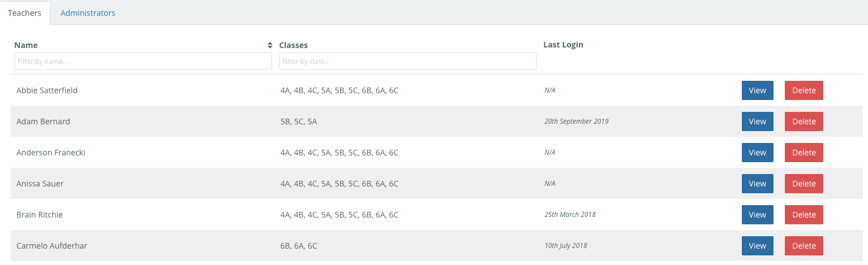
Task: Click the Classes column header
Action: [293, 45]
